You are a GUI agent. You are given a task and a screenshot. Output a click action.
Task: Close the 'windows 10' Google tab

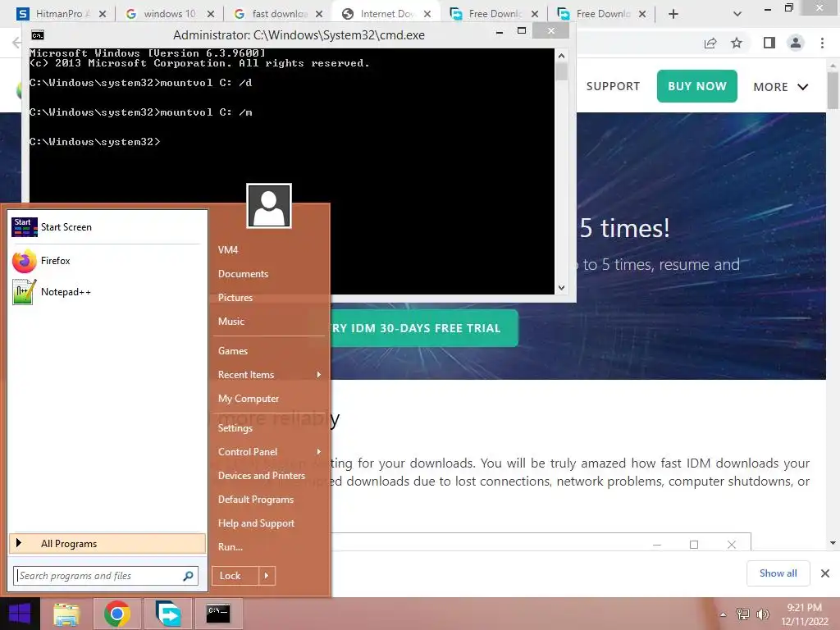coord(211,14)
